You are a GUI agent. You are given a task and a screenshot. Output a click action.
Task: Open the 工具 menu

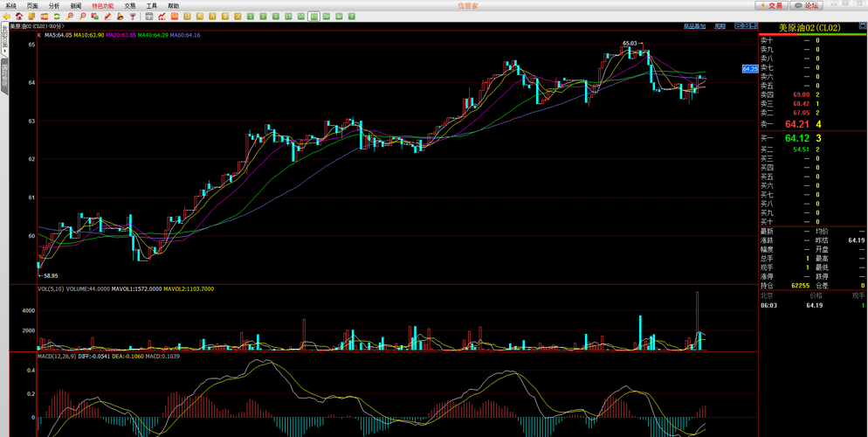click(152, 5)
